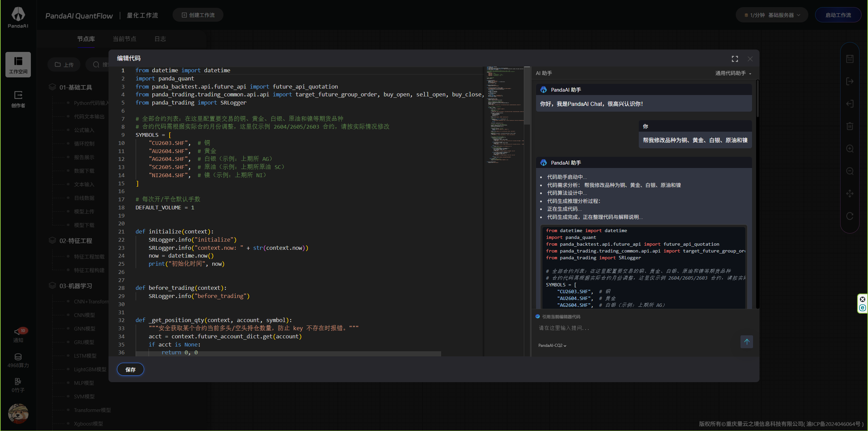Select the 日线数据 node
This screenshot has width=868, height=431.
coord(84,198)
